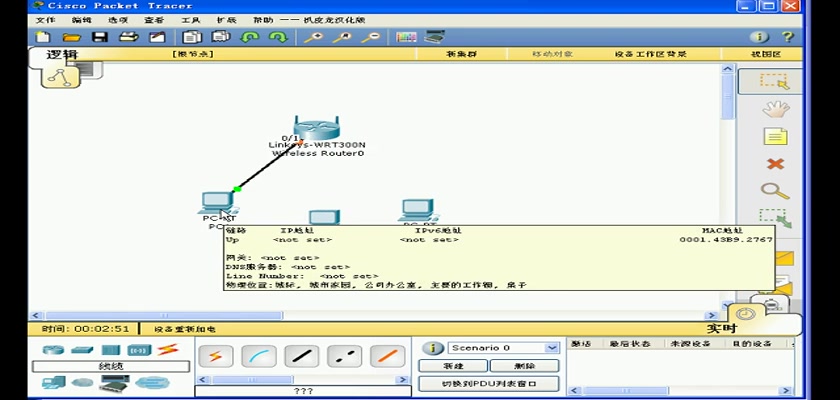Choose the automatic connection lightning icon
Screen dimensions: 840x400
(x=216, y=356)
